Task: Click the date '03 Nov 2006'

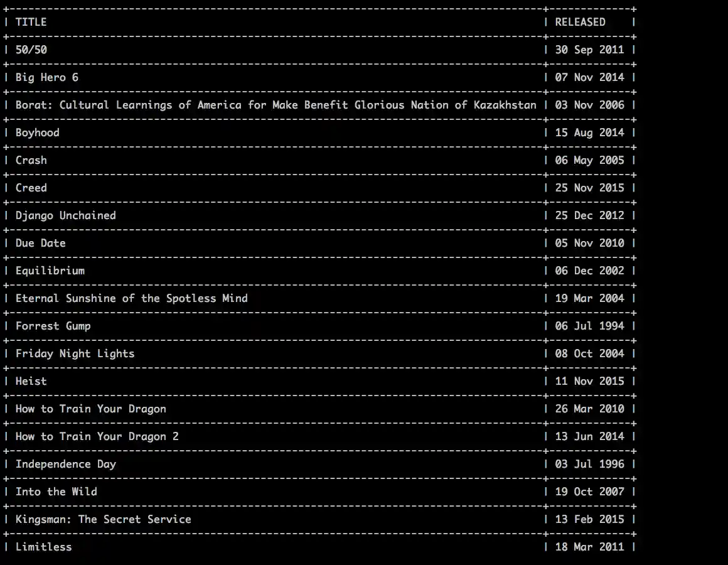Action: (x=590, y=105)
